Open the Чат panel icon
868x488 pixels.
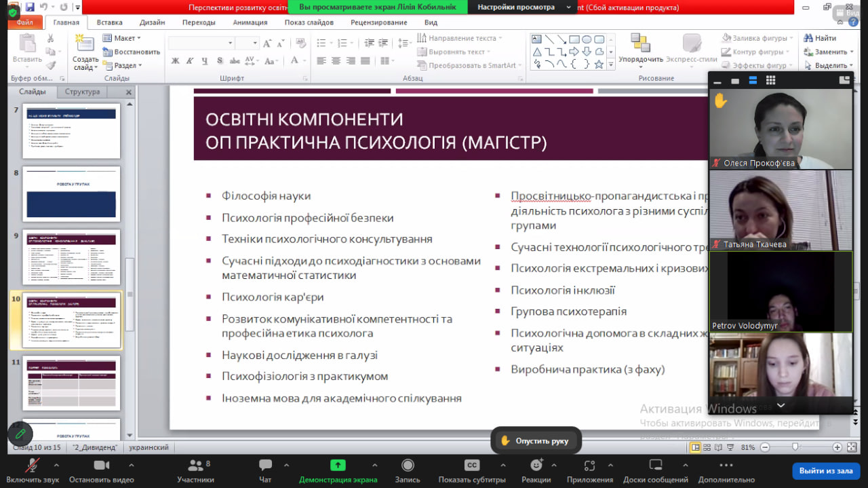click(265, 466)
